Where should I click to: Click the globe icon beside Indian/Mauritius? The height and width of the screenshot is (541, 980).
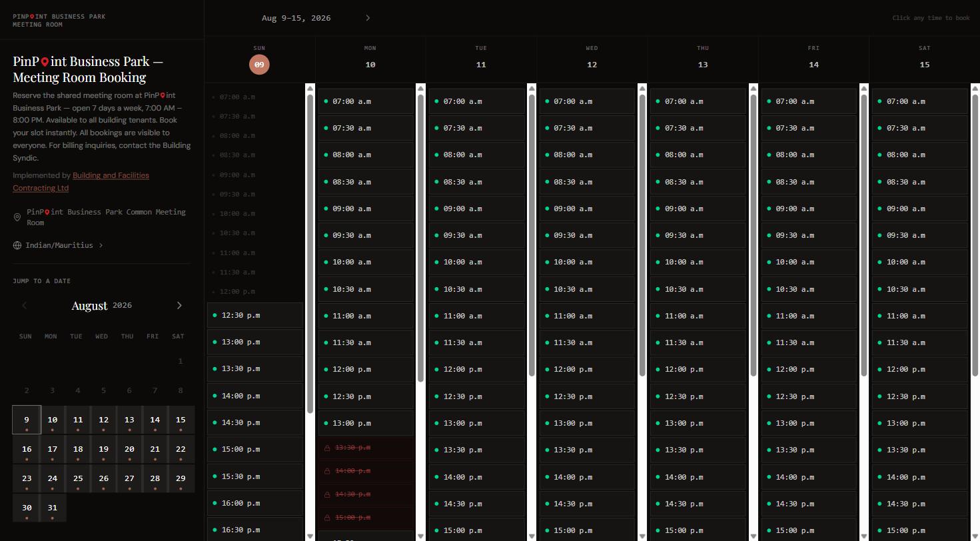coord(17,245)
